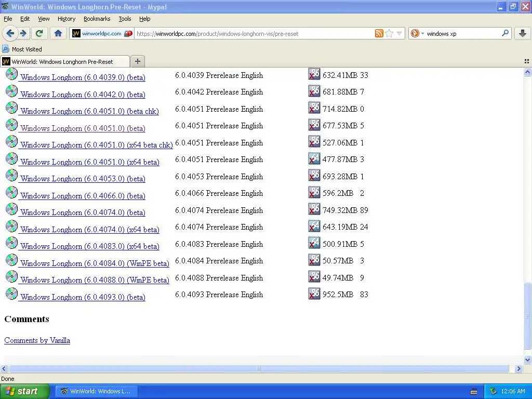This screenshot has height=399, width=532.
Task: Click the winworldpc.com site identity button
Action: (102, 33)
